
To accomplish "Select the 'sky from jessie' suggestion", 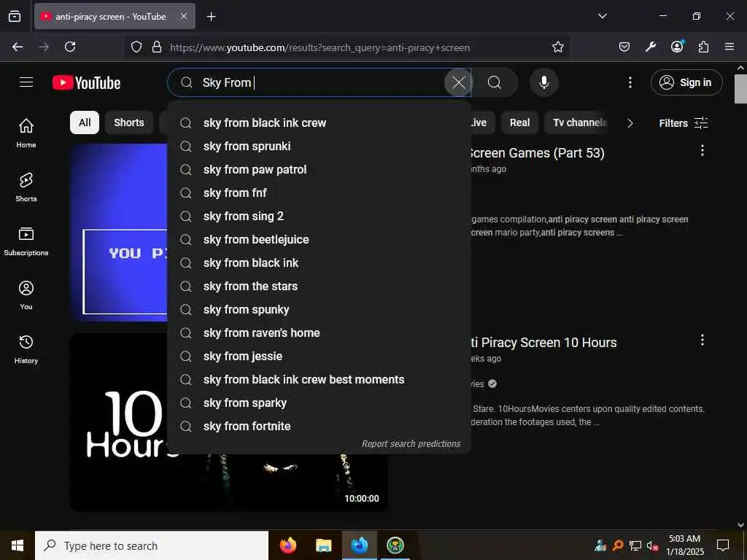I will click(x=320, y=356).
